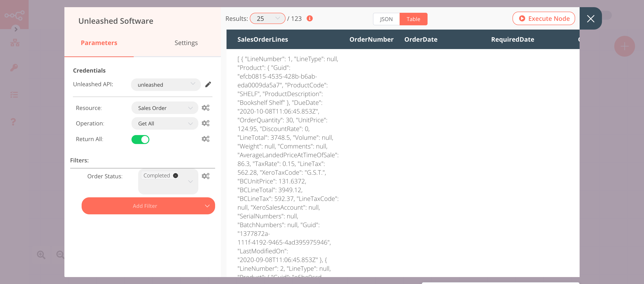Image resolution: width=644 pixels, height=284 pixels.
Task: Click the plus icon to add a node
Action: (624, 46)
